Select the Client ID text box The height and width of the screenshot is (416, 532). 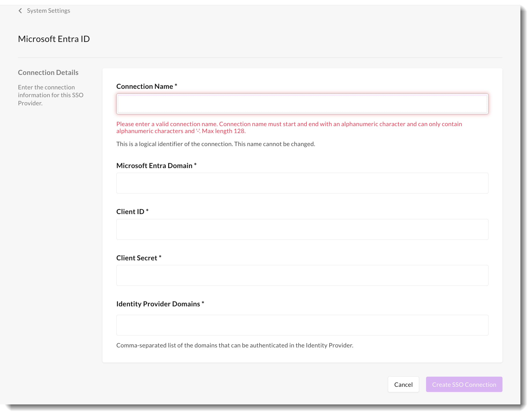coord(302,229)
